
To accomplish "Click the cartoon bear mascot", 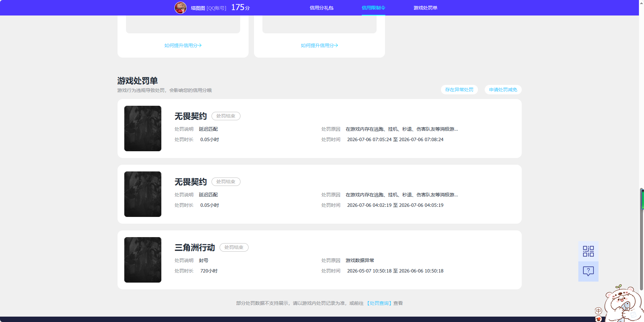I will pyautogui.click(x=623, y=304).
